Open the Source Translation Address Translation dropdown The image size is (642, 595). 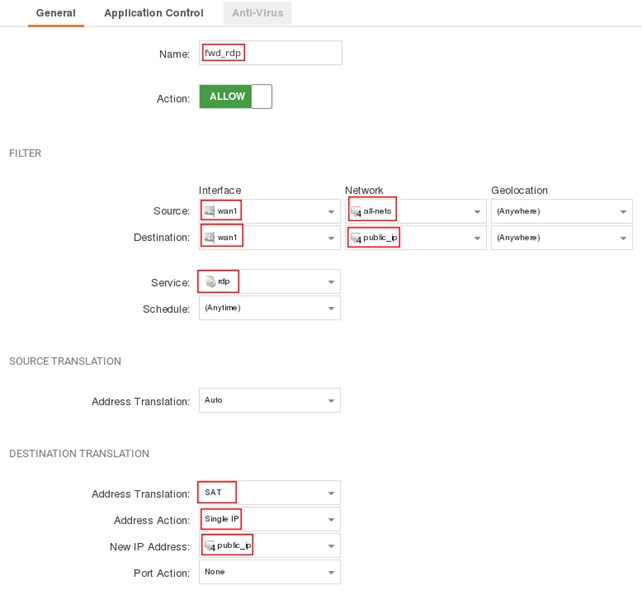pos(331,401)
